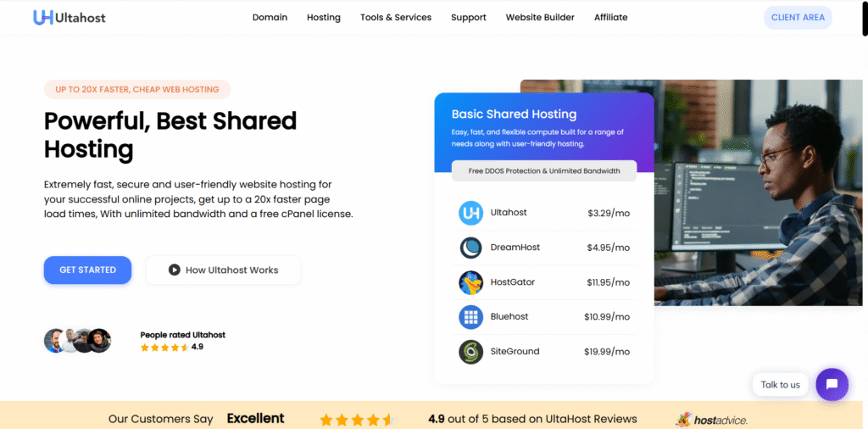The height and width of the screenshot is (429, 868).
Task: Click the HostGator name in list
Action: point(513,282)
